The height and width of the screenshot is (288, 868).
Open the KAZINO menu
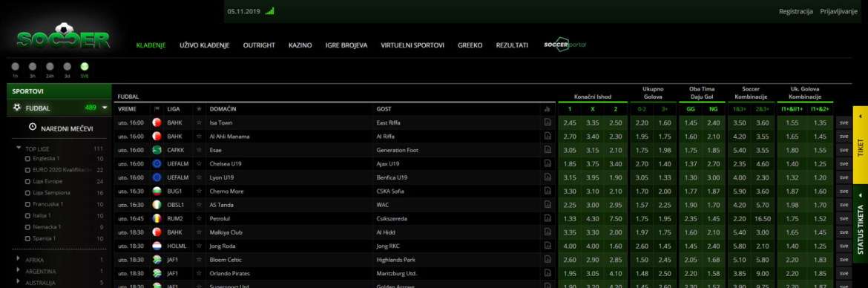click(300, 45)
